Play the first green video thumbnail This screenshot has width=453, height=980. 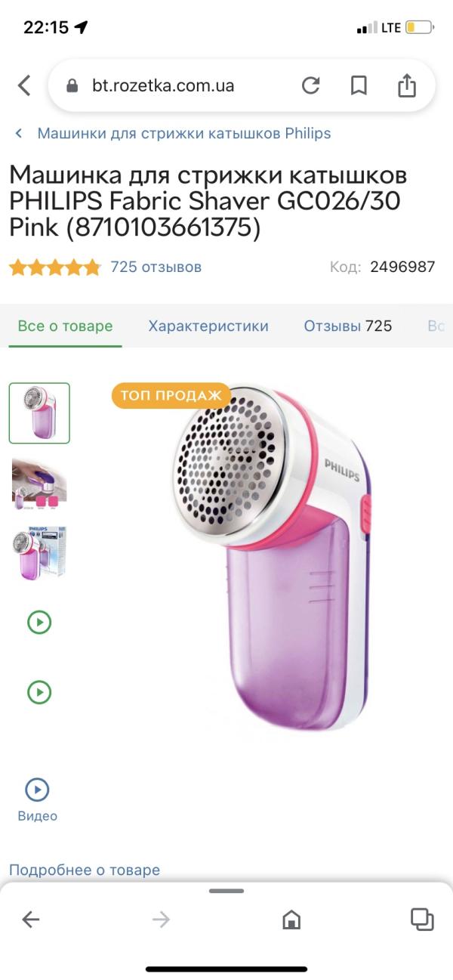(x=39, y=623)
